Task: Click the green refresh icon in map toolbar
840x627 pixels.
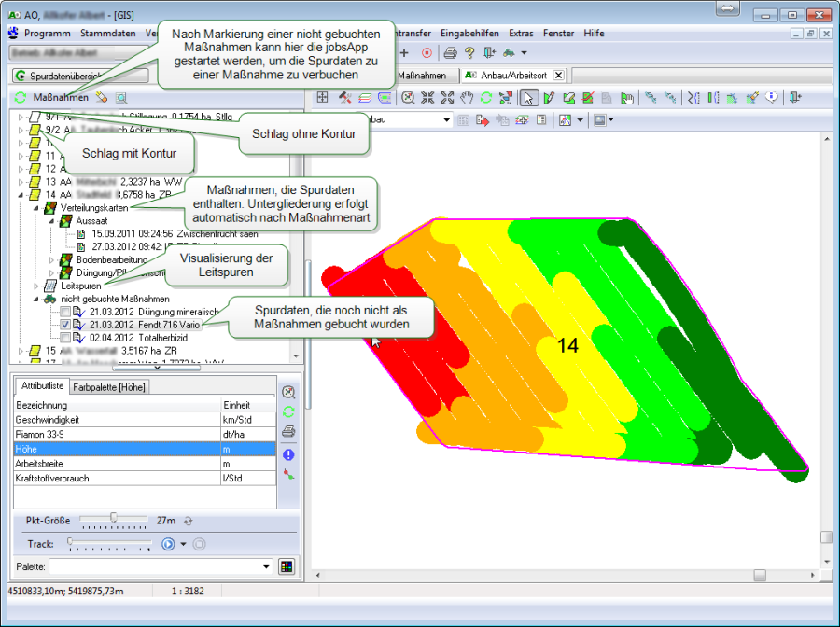Action: coord(486,97)
